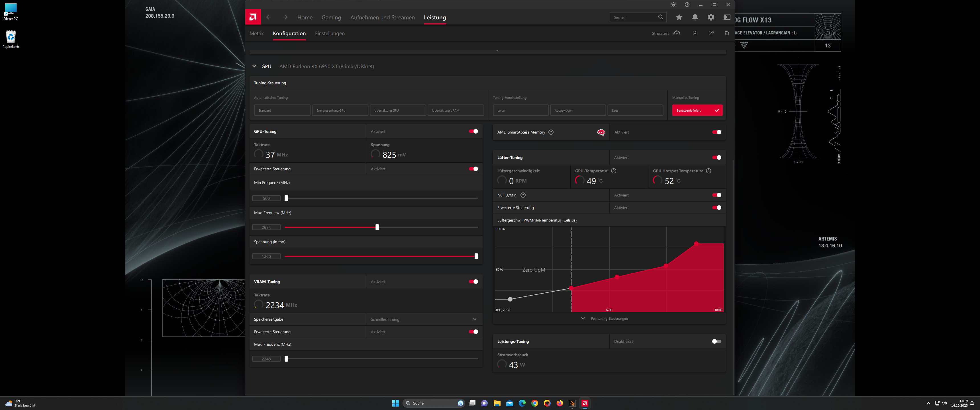Open notifications bell icon

[x=695, y=17]
